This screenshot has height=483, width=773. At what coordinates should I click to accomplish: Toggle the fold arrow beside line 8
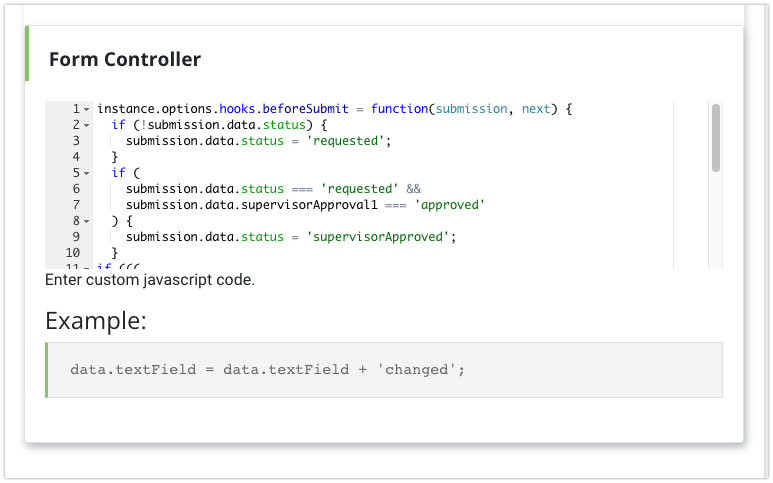pyautogui.click(x=87, y=221)
